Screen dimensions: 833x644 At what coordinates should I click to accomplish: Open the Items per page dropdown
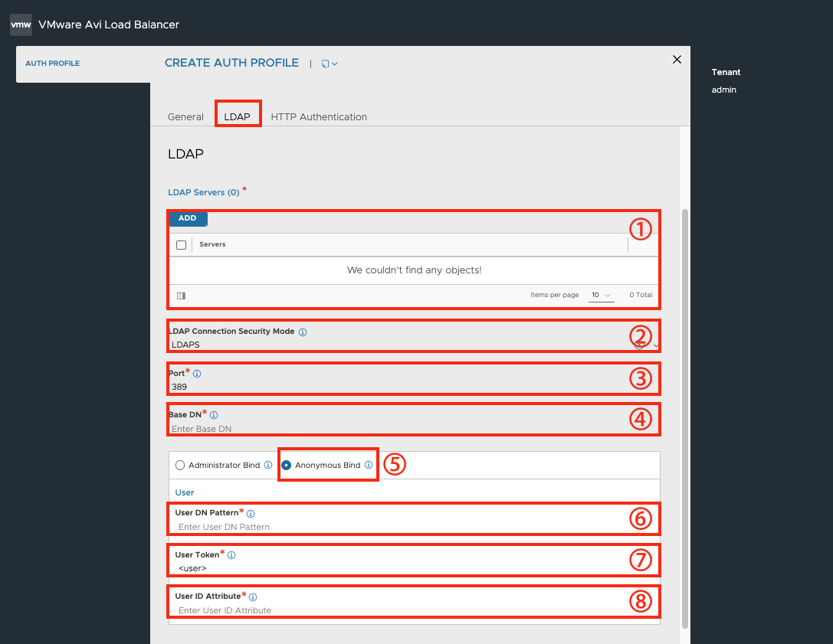(602, 295)
